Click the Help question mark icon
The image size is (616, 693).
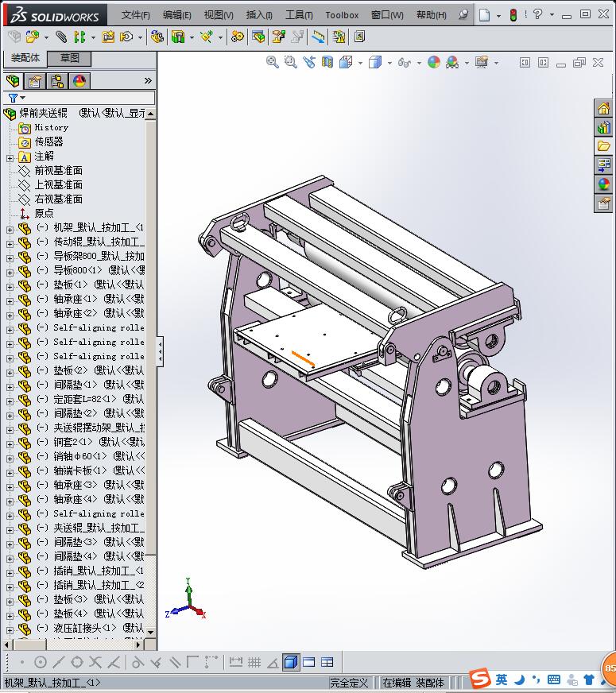[x=537, y=14]
